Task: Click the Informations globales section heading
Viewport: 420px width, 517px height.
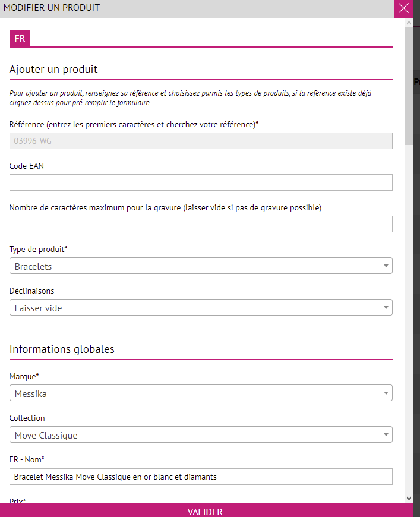Action: [x=62, y=349]
